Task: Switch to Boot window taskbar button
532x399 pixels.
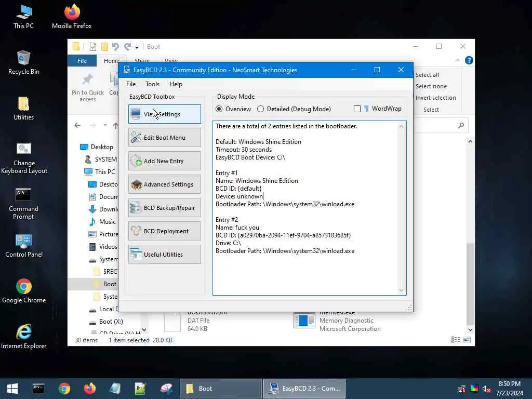Action: tap(220, 389)
